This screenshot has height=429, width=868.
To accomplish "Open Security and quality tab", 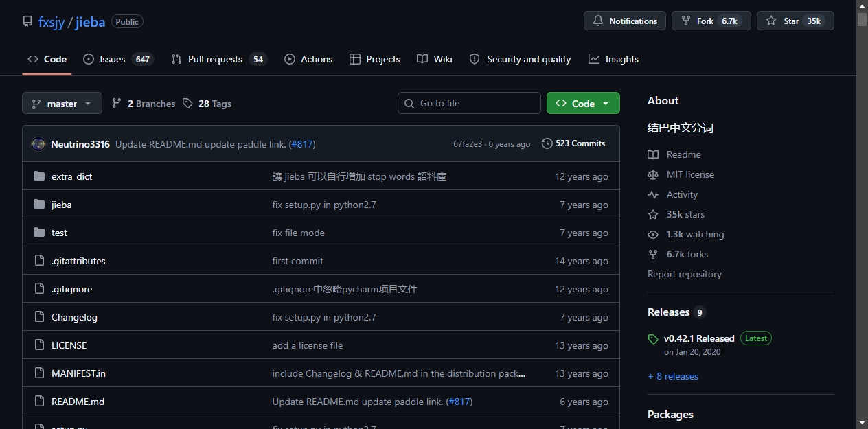I will click(x=520, y=59).
